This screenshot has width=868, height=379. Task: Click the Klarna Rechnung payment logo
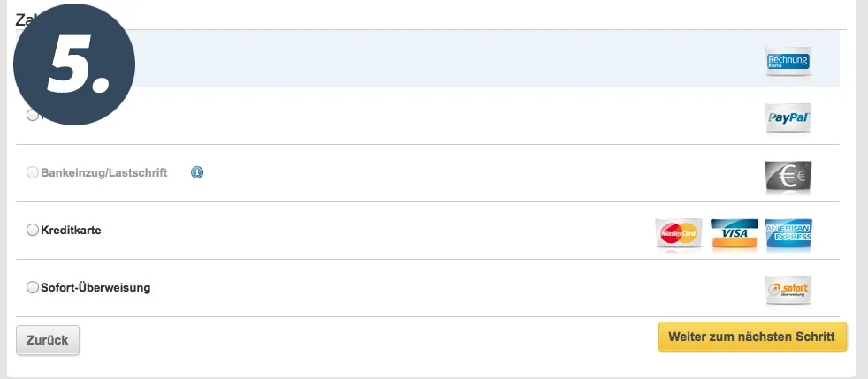(788, 60)
